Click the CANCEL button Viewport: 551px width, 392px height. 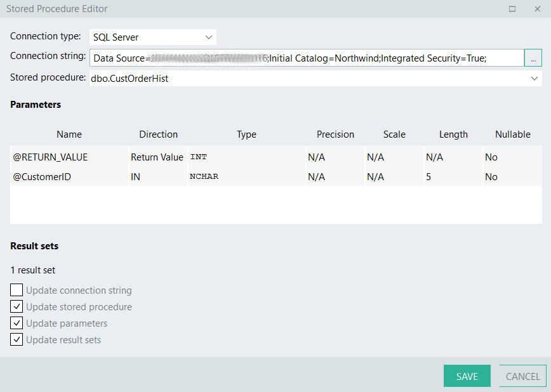click(522, 376)
